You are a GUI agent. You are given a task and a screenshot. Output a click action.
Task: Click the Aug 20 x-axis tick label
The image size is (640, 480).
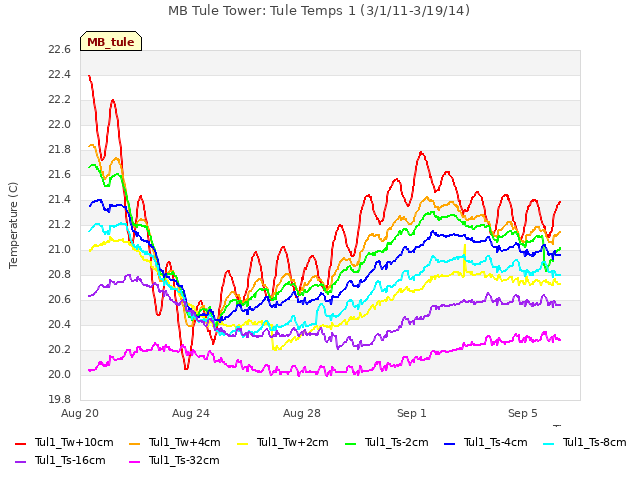pyautogui.click(x=80, y=413)
